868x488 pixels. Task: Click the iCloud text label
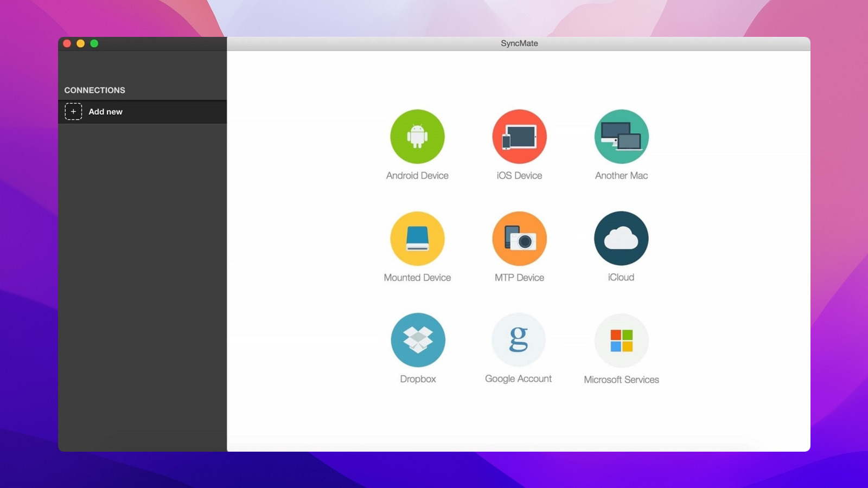point(621,277)
